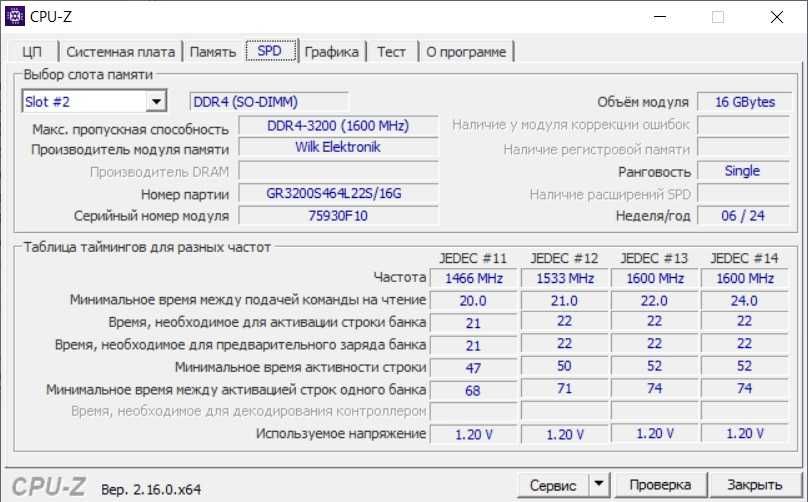Screen dimensions: 808x502
Task: Click the Производитель DRAM empty field
Action: pos(338,171)
